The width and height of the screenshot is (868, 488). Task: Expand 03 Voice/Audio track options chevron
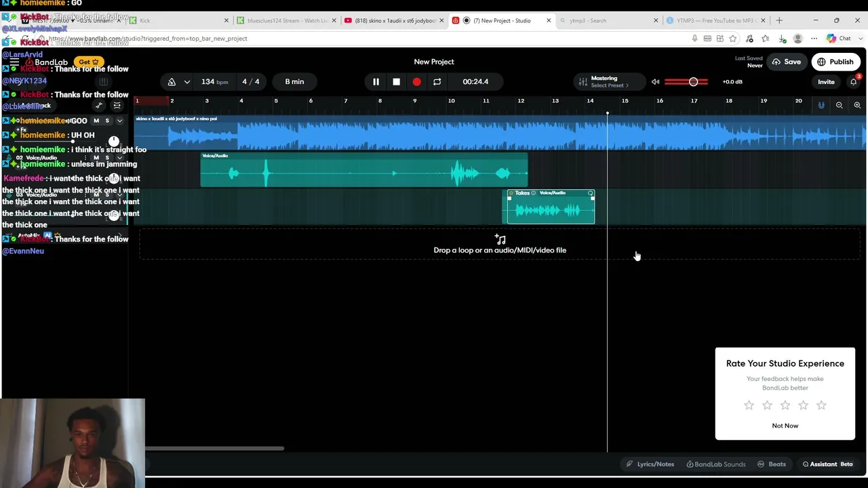click(x=119, y=195)
